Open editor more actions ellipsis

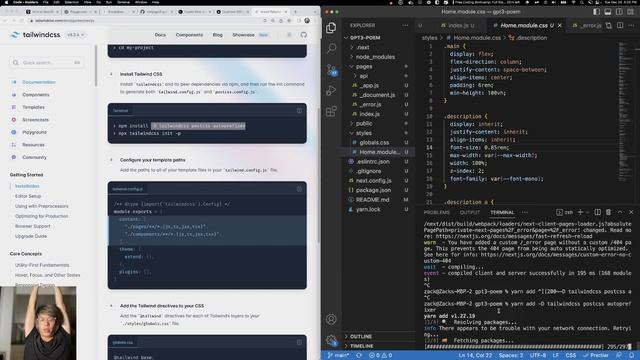(x=631, y=25)
